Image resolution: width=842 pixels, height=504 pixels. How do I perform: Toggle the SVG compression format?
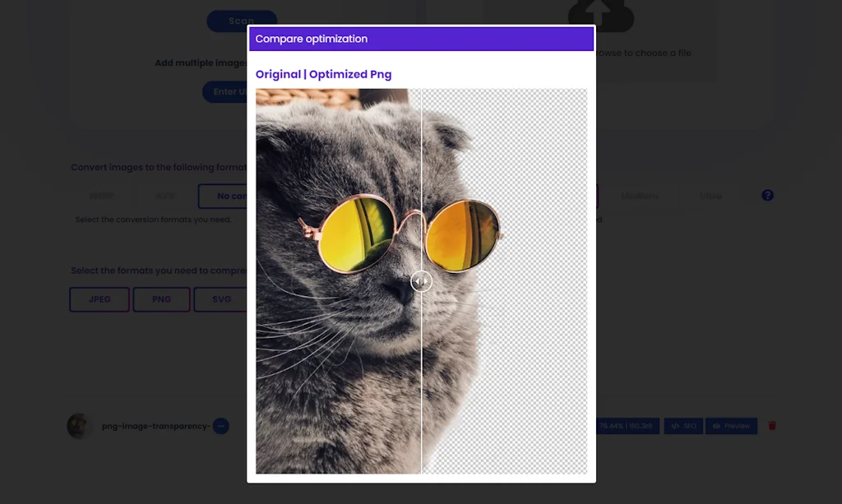pos(220,299)
